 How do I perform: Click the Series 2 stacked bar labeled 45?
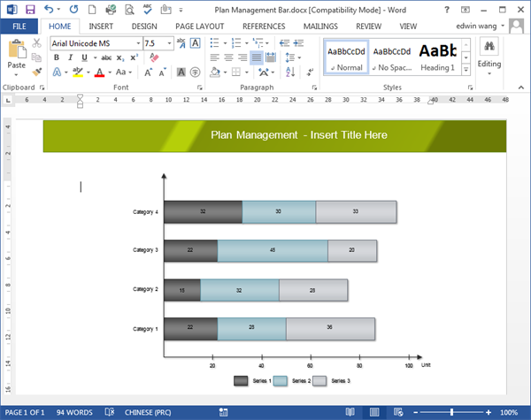pos(272,250)
